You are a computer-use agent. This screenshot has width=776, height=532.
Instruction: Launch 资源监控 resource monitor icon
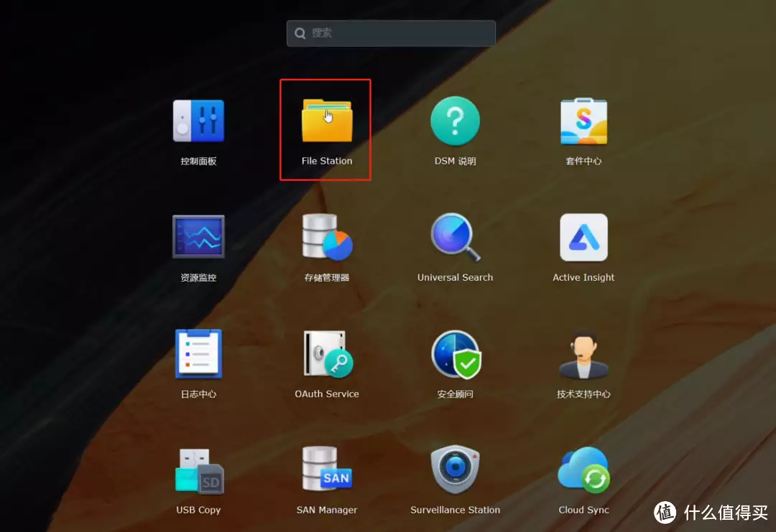[198, 237]
